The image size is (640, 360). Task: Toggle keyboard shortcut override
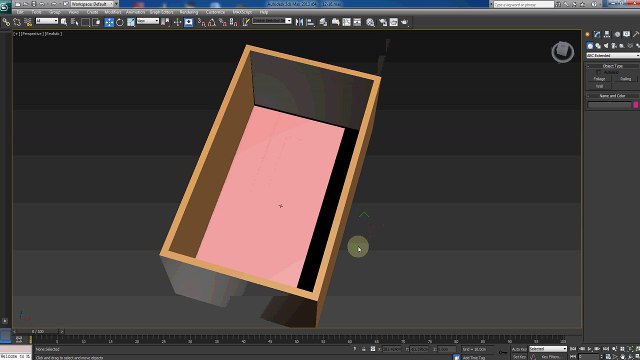189,22
